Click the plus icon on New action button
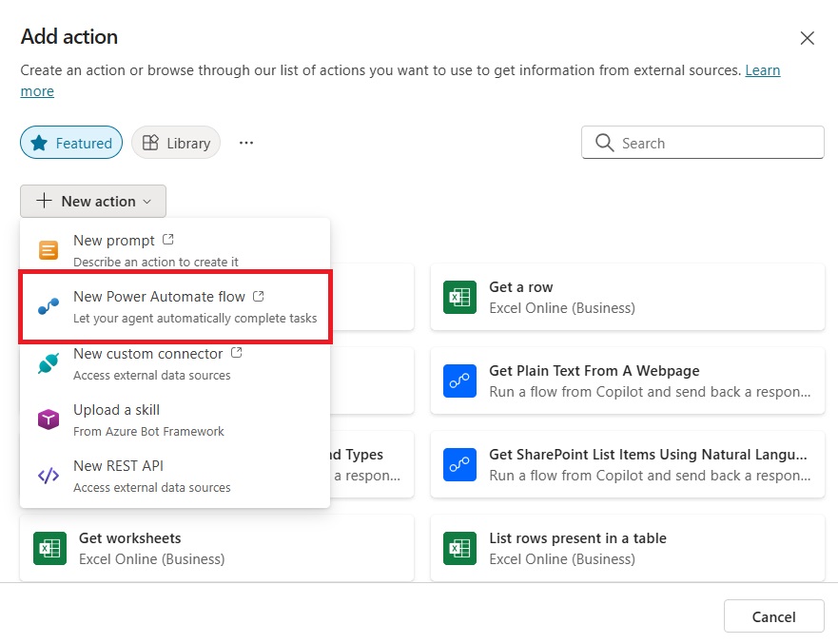 click(44, 201)
